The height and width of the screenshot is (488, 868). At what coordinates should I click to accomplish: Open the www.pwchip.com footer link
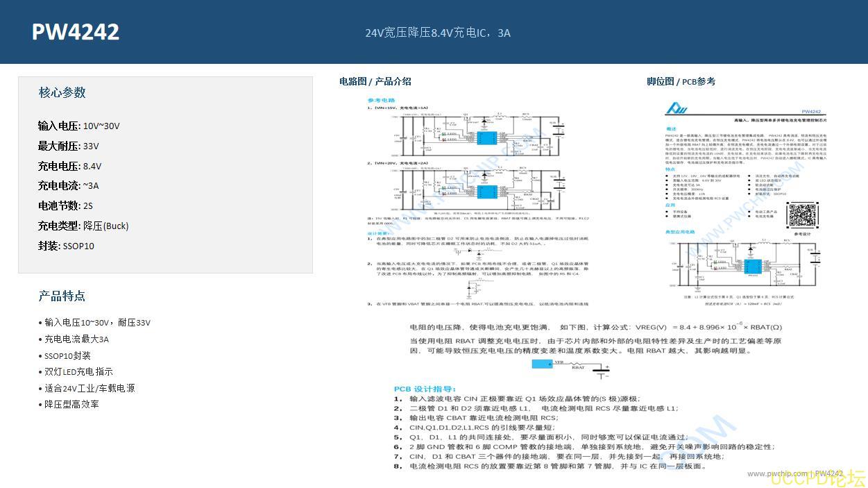[x=778, y=473]
